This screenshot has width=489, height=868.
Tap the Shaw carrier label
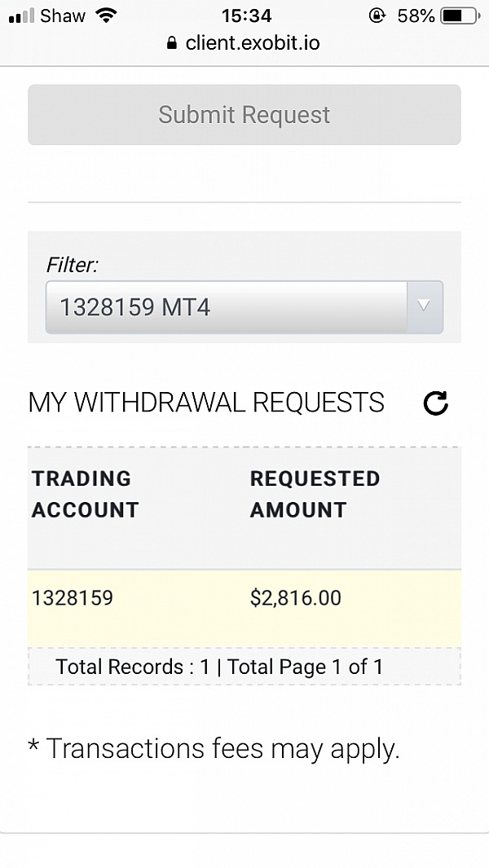[63, 16]
